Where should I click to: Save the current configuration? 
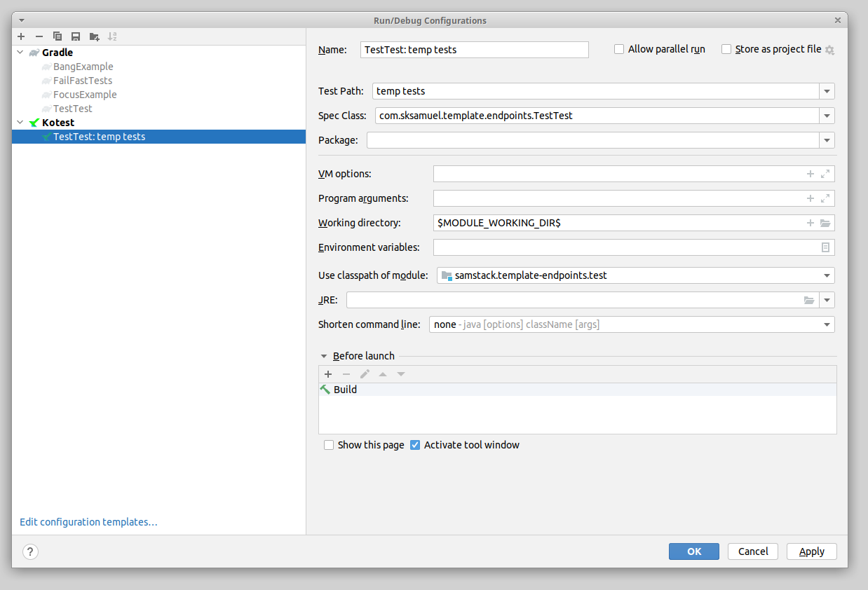[x=75, y=36]
